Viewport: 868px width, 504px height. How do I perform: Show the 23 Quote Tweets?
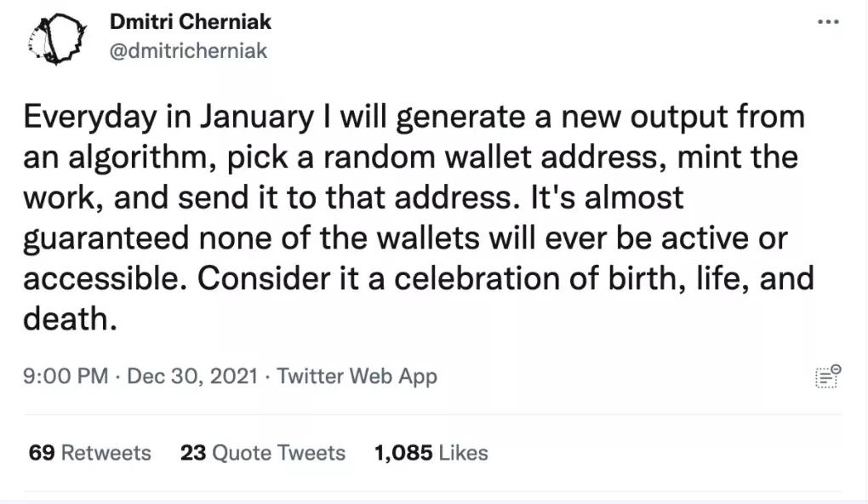pos(262,452)
